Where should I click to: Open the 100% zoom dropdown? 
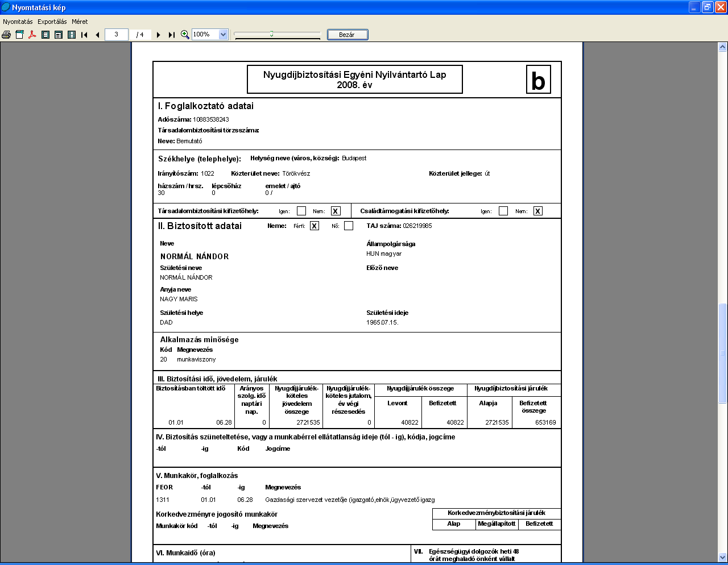[223, 35]
